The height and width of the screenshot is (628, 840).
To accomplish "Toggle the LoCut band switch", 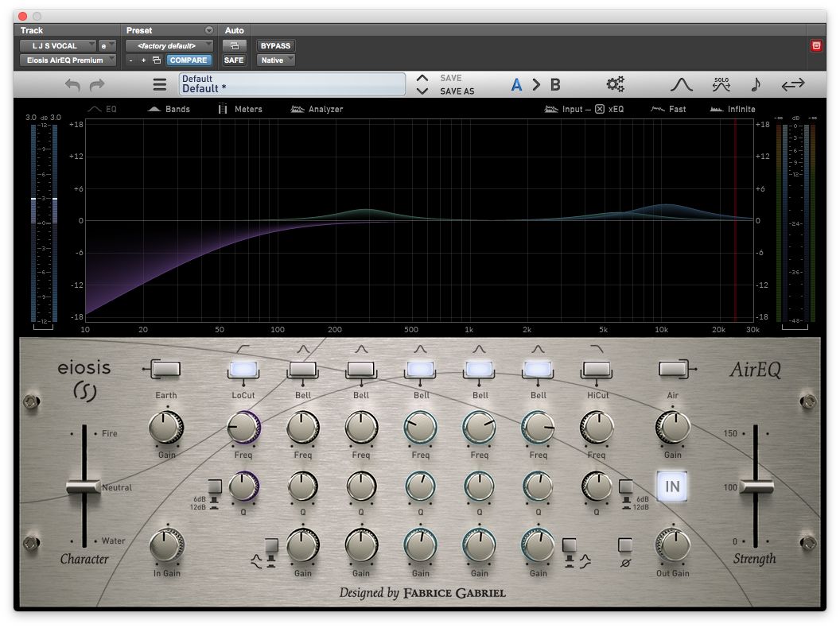I will tap(243, 369).
